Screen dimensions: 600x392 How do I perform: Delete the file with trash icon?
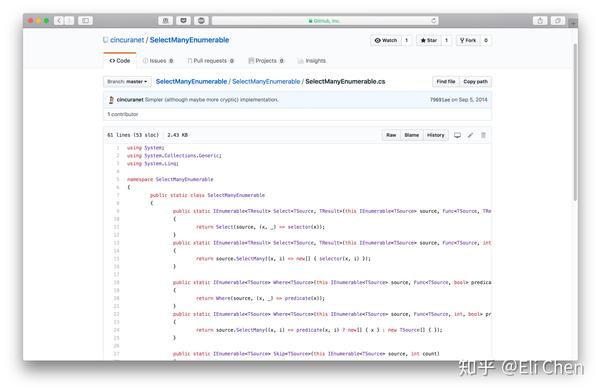click(483, 135)
